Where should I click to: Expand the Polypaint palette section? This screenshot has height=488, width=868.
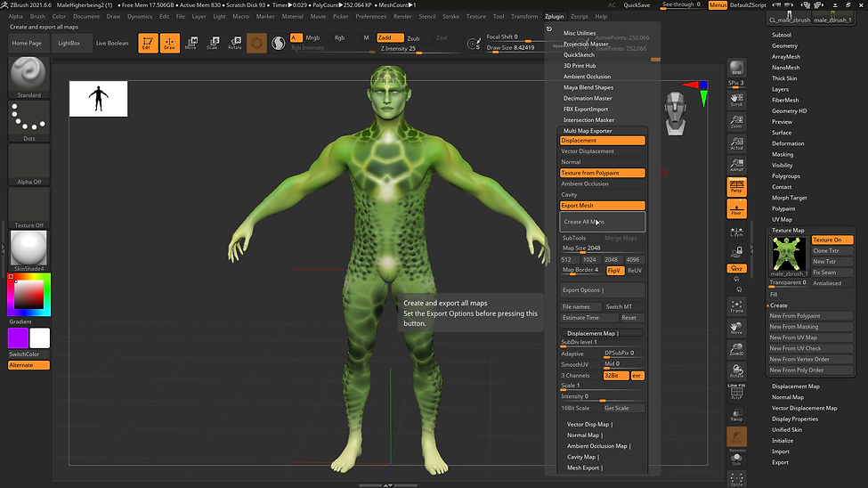click(x=783, y=209)
